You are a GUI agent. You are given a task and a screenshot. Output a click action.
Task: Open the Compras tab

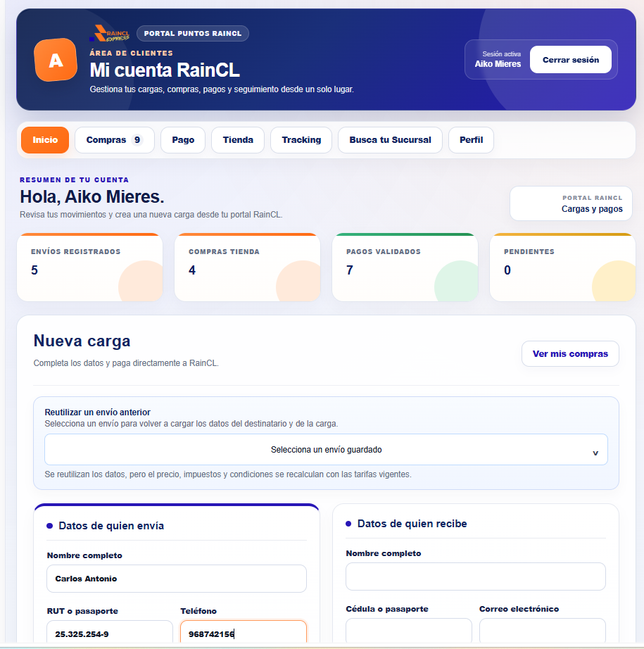(115, 140)
